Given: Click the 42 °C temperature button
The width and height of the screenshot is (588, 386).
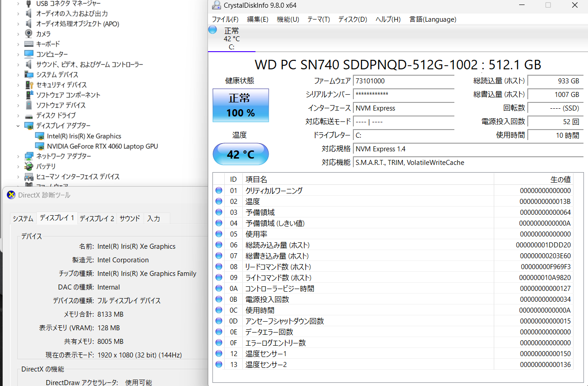Looking at the screenshot, I should click(241, 154).
